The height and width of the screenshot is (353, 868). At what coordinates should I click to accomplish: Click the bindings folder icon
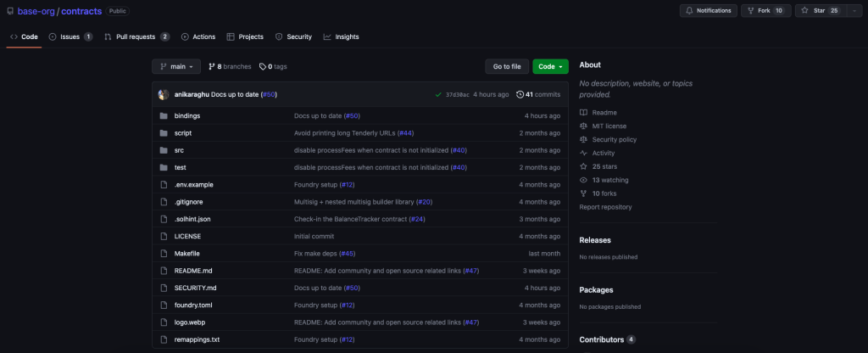click(x=164, y=115)
